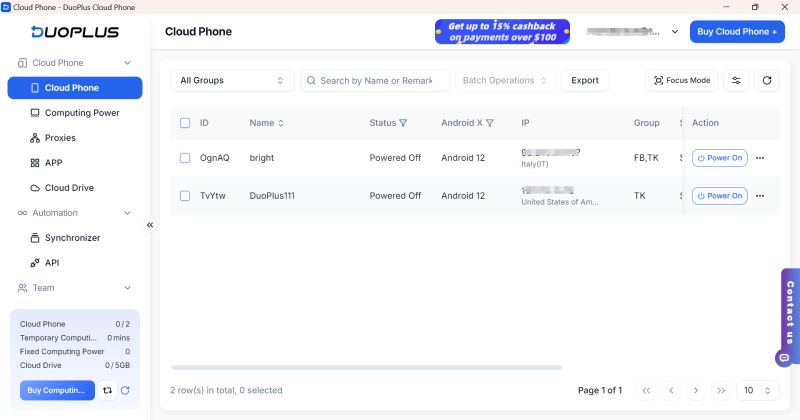The width and height of the screenshot is (800, 420).
Task: Go to Cloud Drive in the sidebar
Action: tap(69, 188)
